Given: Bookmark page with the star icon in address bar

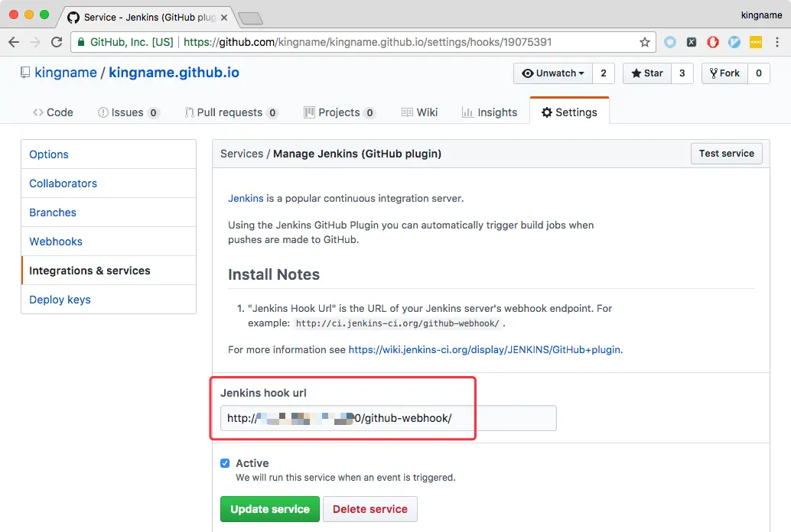Looking at the screenshot, I should click(644, 42).
